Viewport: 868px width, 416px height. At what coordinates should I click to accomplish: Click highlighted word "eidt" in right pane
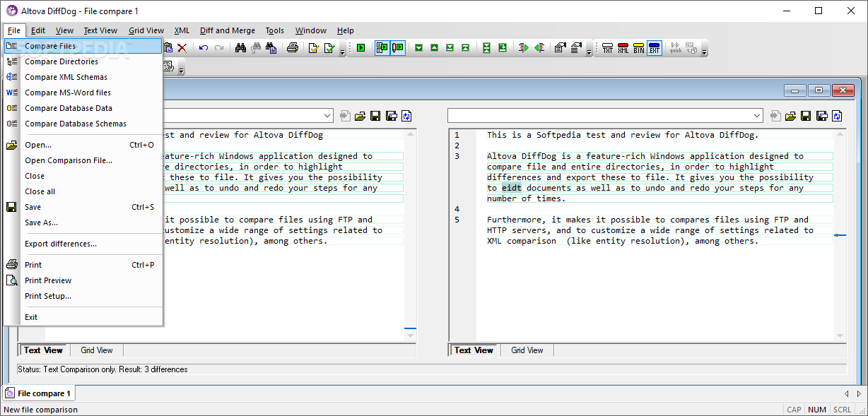(511, 188)
